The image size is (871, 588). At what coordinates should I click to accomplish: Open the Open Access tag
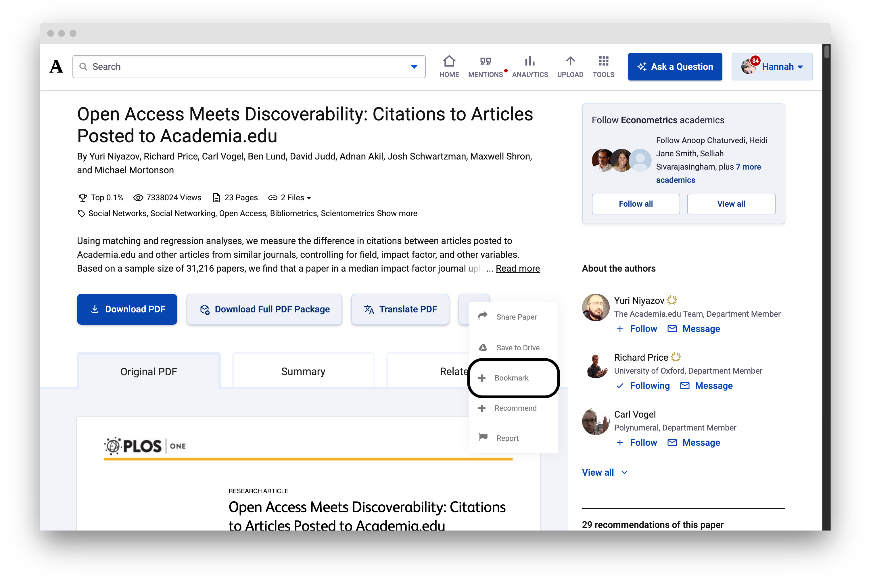point(243,213)
